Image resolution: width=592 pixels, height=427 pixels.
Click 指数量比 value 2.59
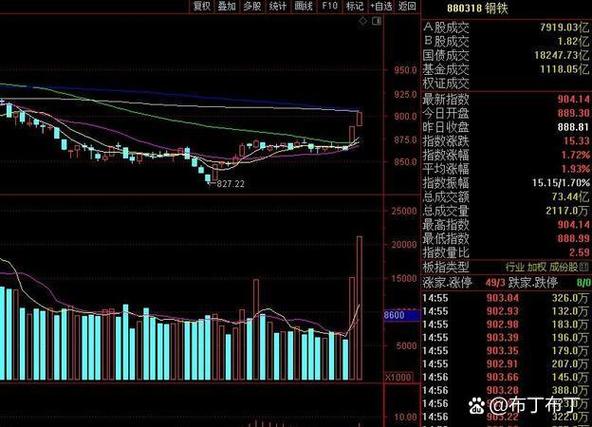coord(580,253)
